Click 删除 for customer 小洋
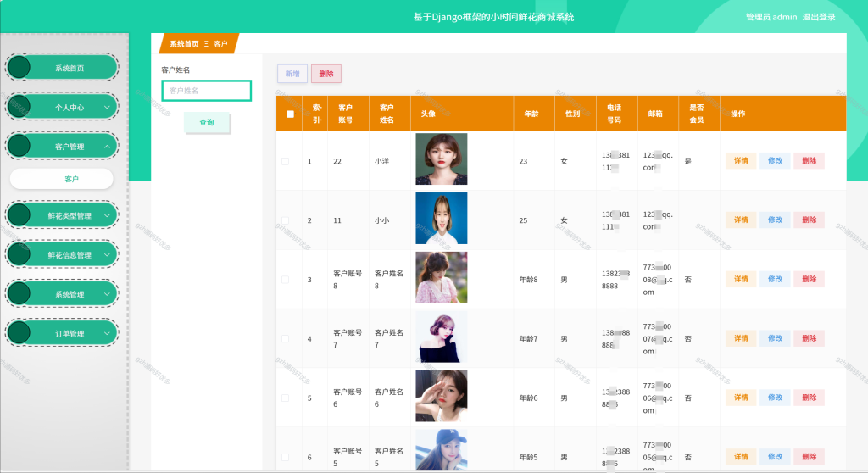 pos(810,160)
